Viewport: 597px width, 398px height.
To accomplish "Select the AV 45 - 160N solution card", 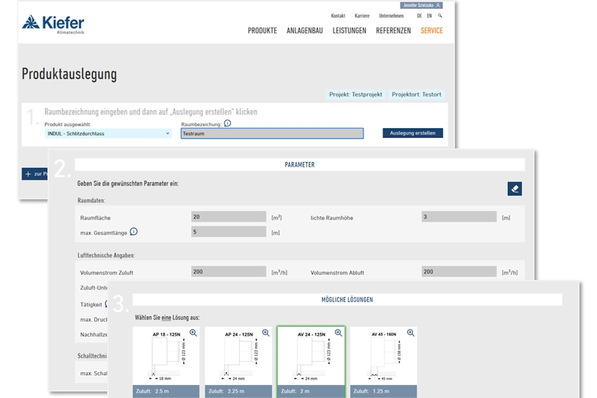I will tap(383, 362).
